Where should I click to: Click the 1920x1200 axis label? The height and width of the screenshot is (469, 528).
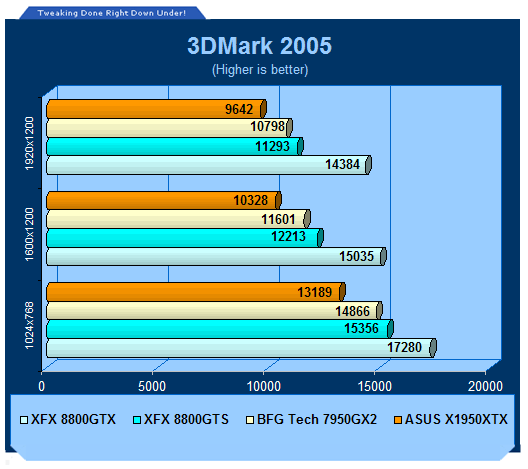point(29,143)
